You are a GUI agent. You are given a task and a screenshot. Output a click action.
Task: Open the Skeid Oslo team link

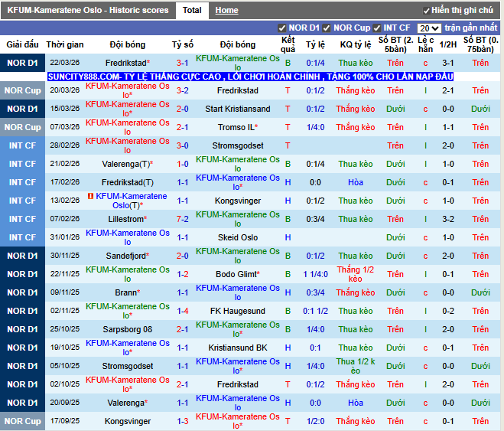(238, 237)
